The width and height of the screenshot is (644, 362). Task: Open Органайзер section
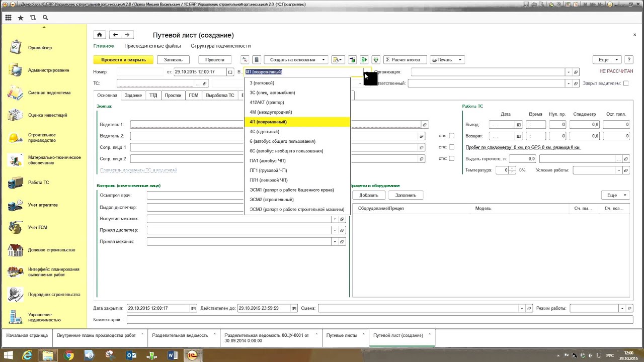click(x=40, y=48)
